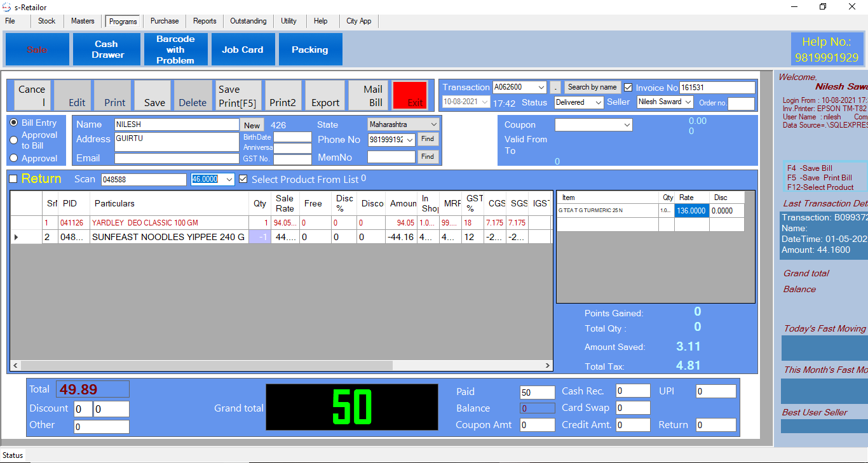Click the Paid amount input field
868x463 pixels.
(x=536, y=392)
